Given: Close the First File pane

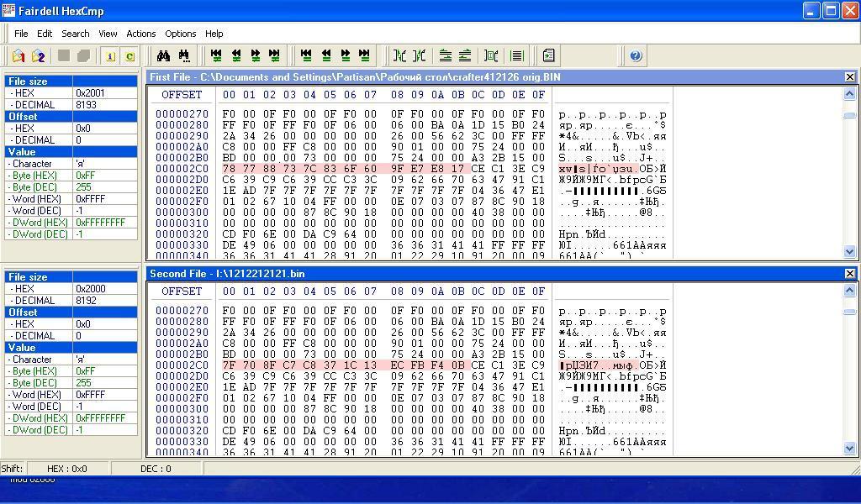Looking at the screenshot, I should point(849,76).
